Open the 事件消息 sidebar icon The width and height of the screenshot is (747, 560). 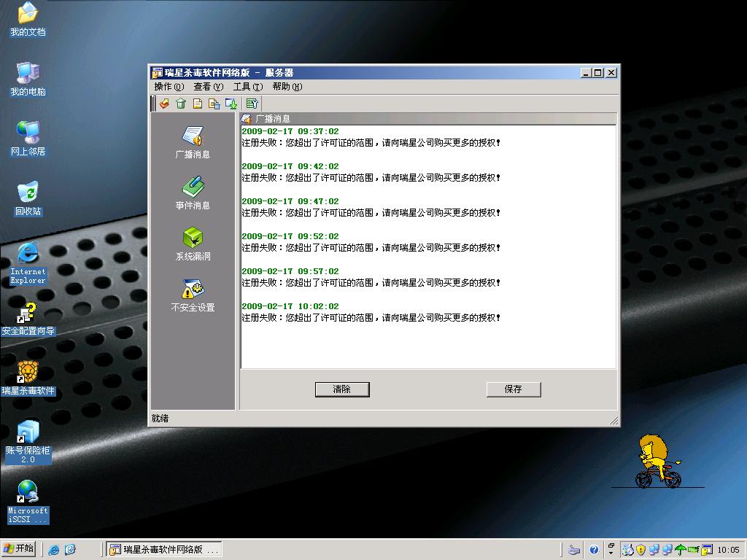click(x=193, y=193)
